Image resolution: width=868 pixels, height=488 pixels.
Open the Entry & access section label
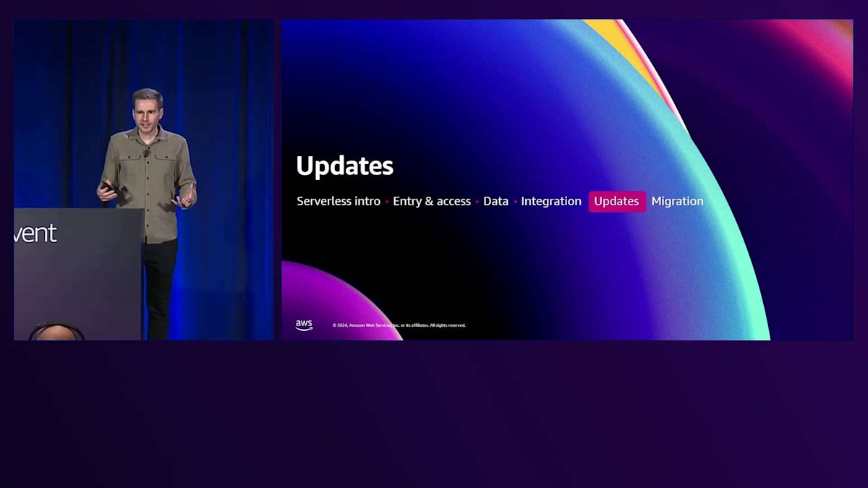tap(432, 202)
